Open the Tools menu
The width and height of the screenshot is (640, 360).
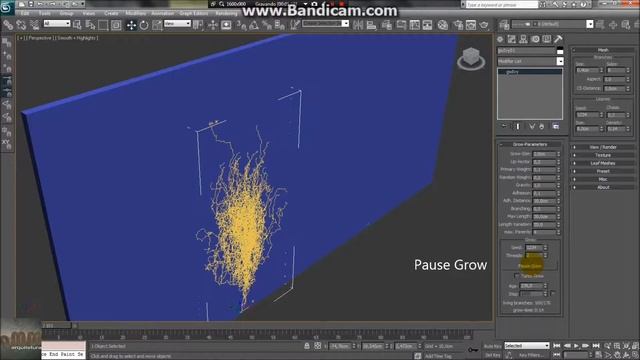[x=45, y=13]
